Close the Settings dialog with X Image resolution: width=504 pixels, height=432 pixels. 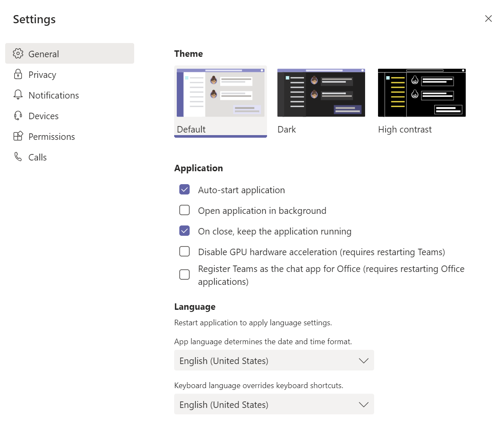488,19
